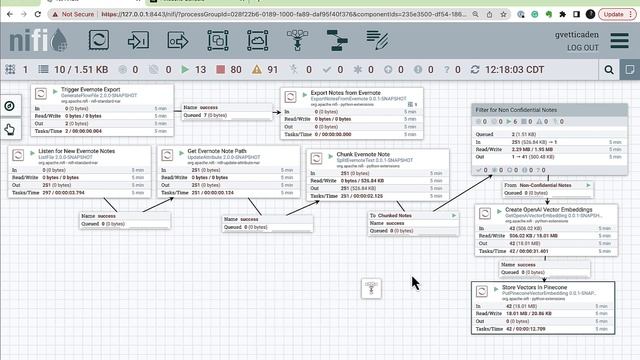Bookmark page with the star icon
Image resolution: width=640 pixels, height=360 pixels.
(x=503, y=14)
